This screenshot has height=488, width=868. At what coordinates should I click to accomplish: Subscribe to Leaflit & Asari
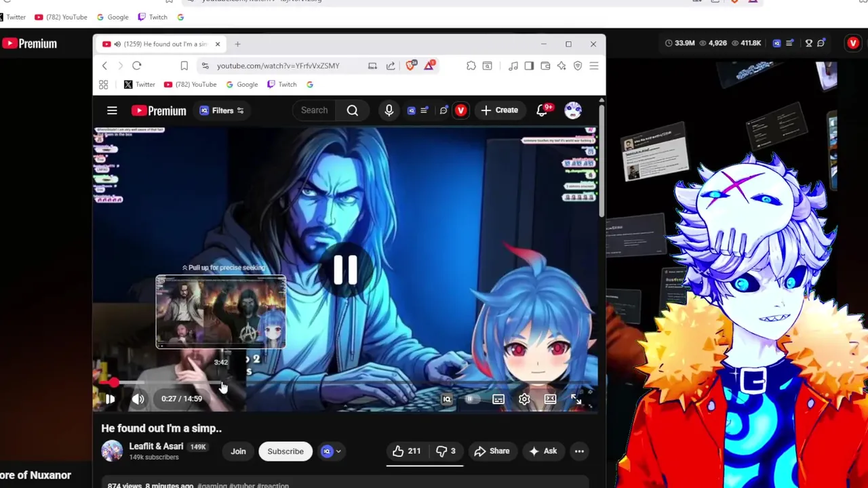pos(285,451)
